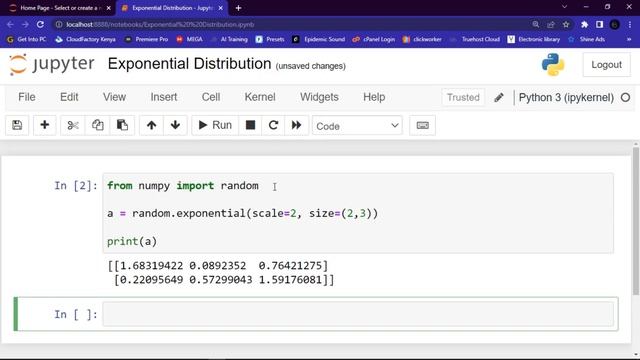The image size is (640, 360).
Task: Open the Help menu
Action: [374, 97]
